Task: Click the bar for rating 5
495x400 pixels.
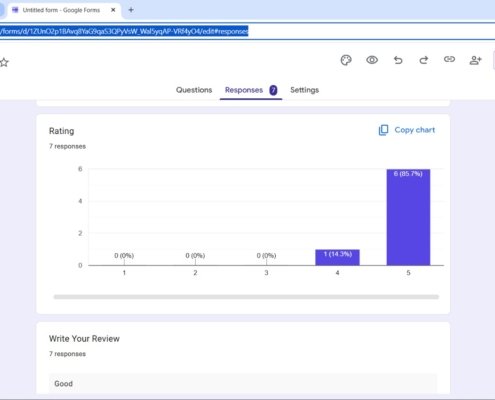Action: (408, 217)
